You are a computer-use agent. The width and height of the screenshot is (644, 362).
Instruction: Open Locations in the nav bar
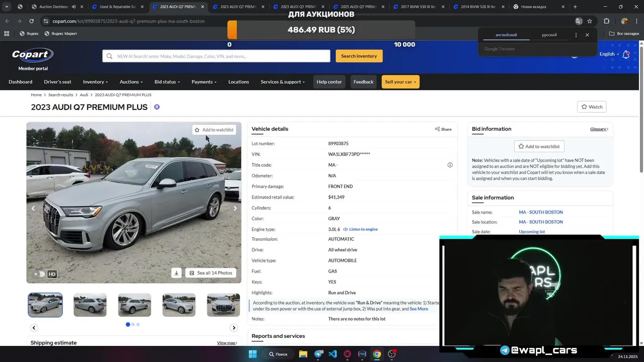click(238, 82)
